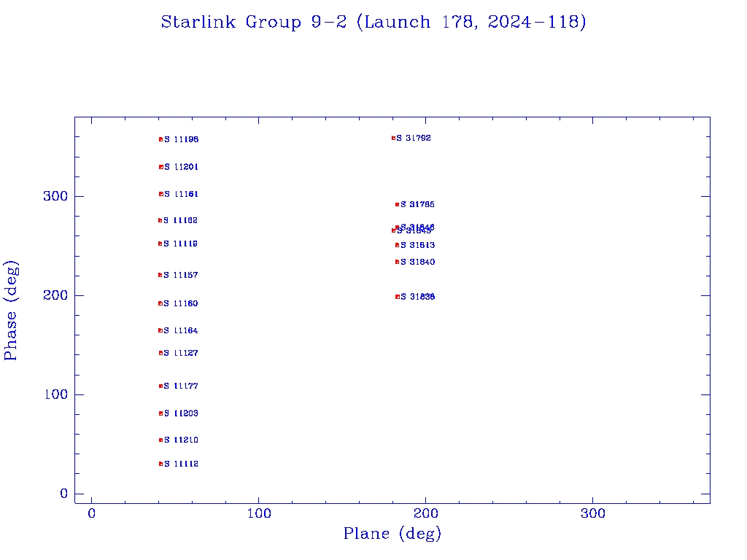The image size is (747, 560).
Task: Select the S 11164 red square marker
Action: (x=160, y=330)
